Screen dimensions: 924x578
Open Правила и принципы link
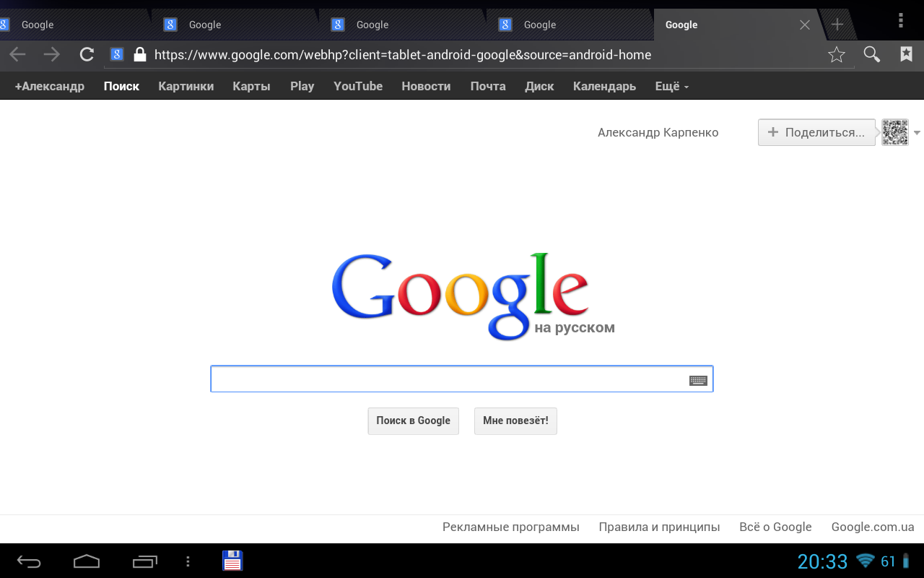pos(659,527)
